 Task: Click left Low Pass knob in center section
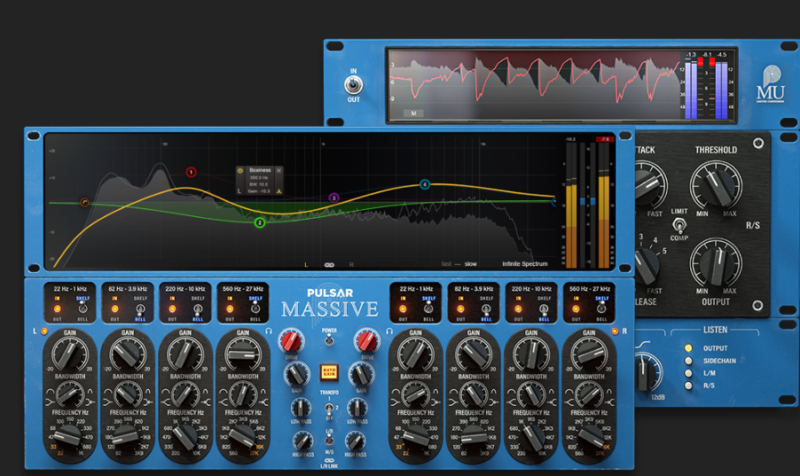click(x=301, y=408)
